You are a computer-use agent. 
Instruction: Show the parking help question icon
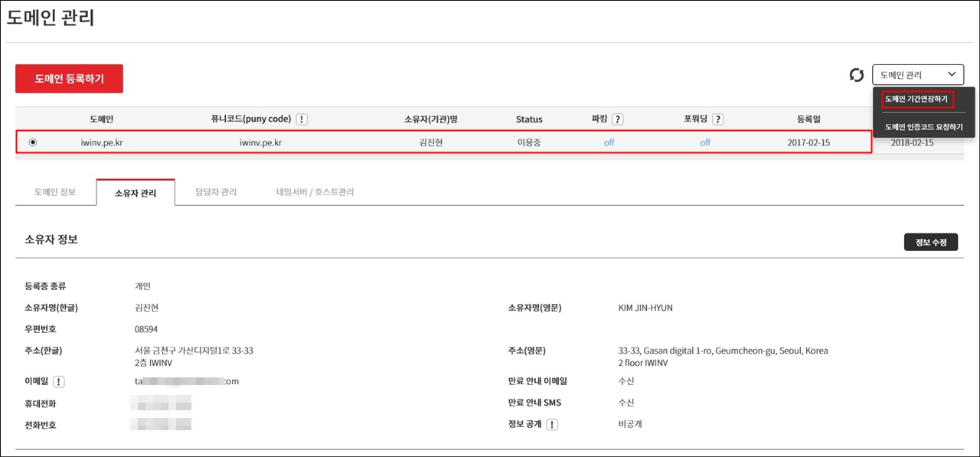point(618,119)
